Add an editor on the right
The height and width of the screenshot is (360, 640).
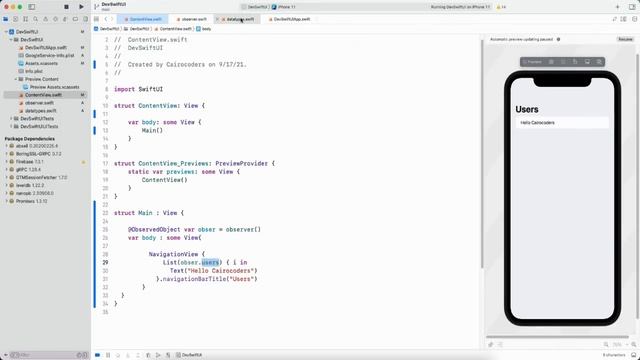(x=634, y=19)
